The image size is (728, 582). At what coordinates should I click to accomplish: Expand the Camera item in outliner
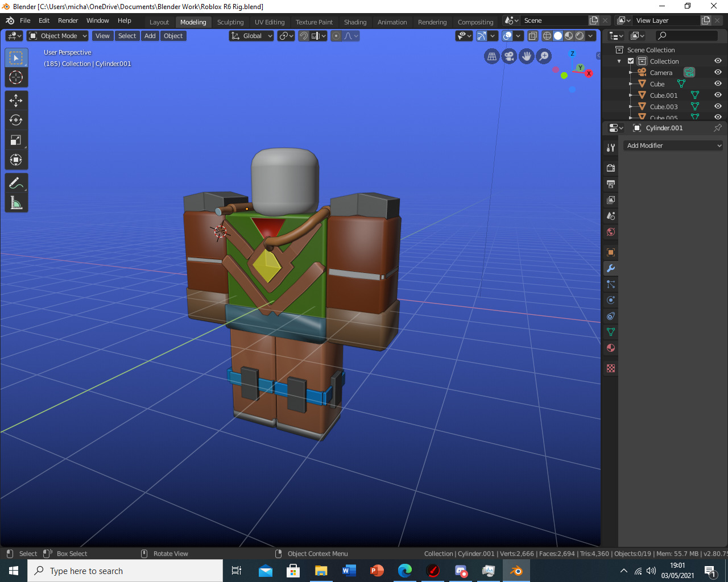[631, 73]
